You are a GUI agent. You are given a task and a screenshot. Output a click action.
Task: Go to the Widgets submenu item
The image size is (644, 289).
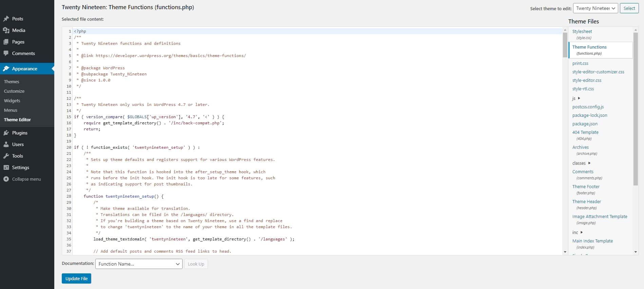click(x=12, y=101)
